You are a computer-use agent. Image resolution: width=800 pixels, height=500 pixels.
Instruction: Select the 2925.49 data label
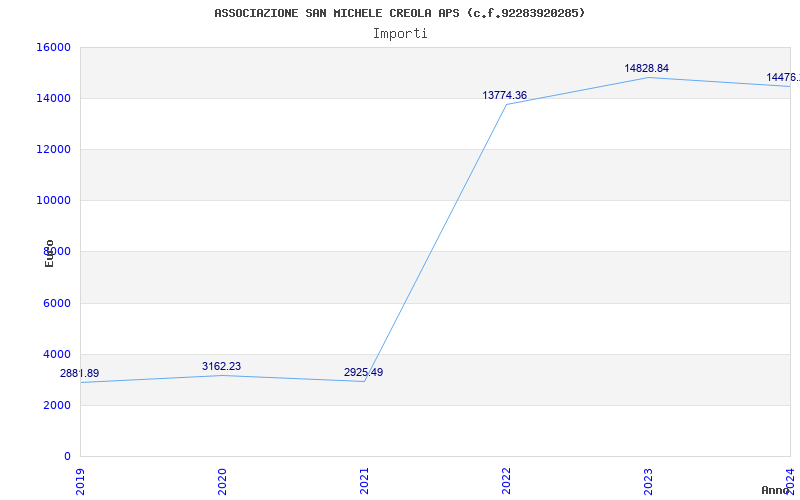coord(363,372)
